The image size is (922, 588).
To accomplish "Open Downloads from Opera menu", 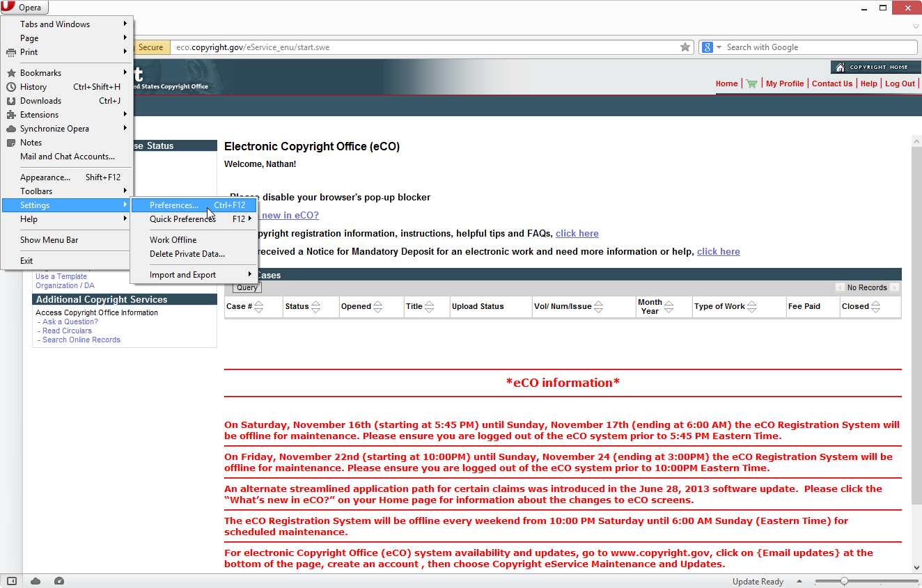I will pos(67,101).
